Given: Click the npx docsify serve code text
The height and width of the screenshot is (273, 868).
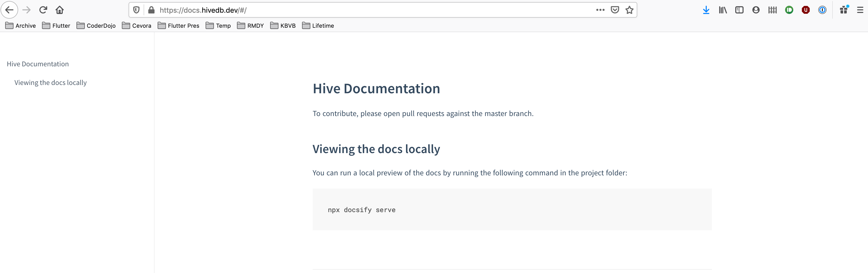Looking at the screenshot, I should tap(362, 210).
